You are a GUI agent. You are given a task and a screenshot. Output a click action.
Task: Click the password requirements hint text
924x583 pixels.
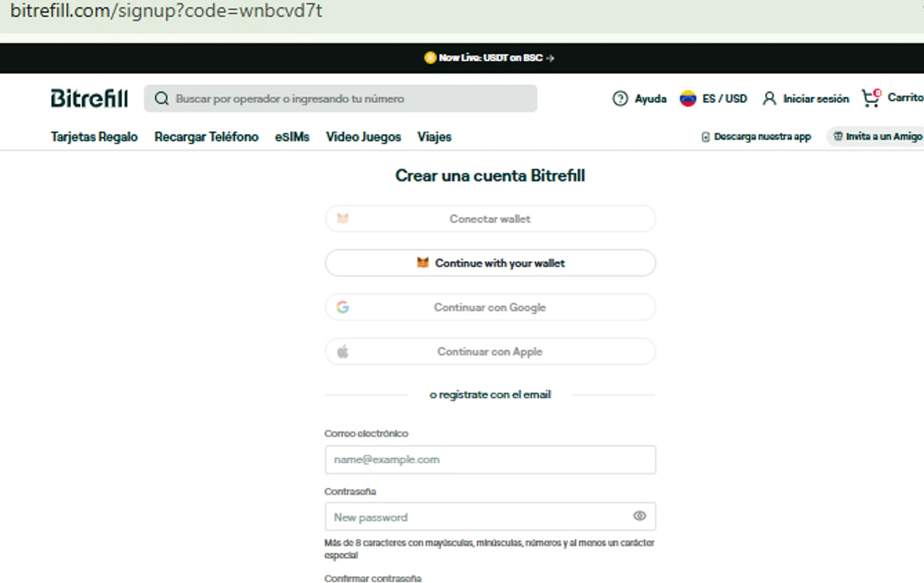(x=489, y=548)
